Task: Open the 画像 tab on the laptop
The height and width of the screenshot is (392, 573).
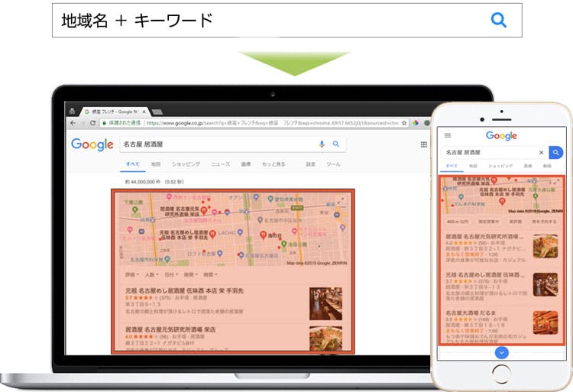Action: pos(246,164)
